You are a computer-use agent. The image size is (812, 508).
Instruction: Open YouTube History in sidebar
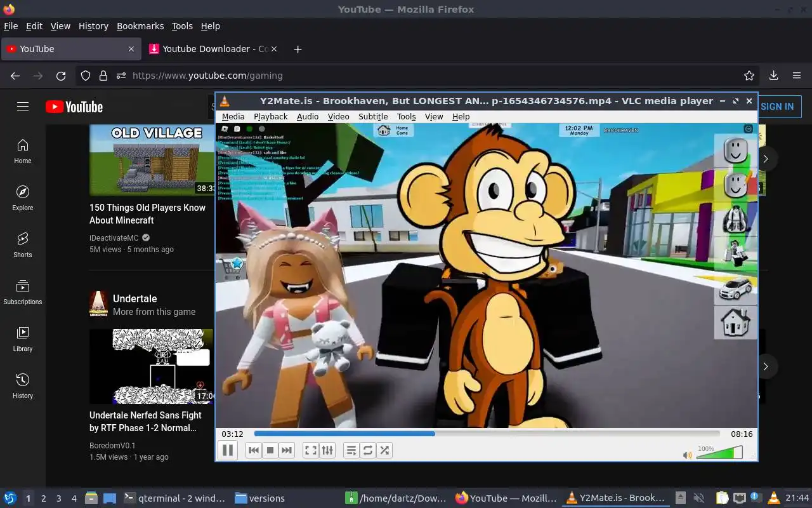pyautogui.click(x=23, y=387)
